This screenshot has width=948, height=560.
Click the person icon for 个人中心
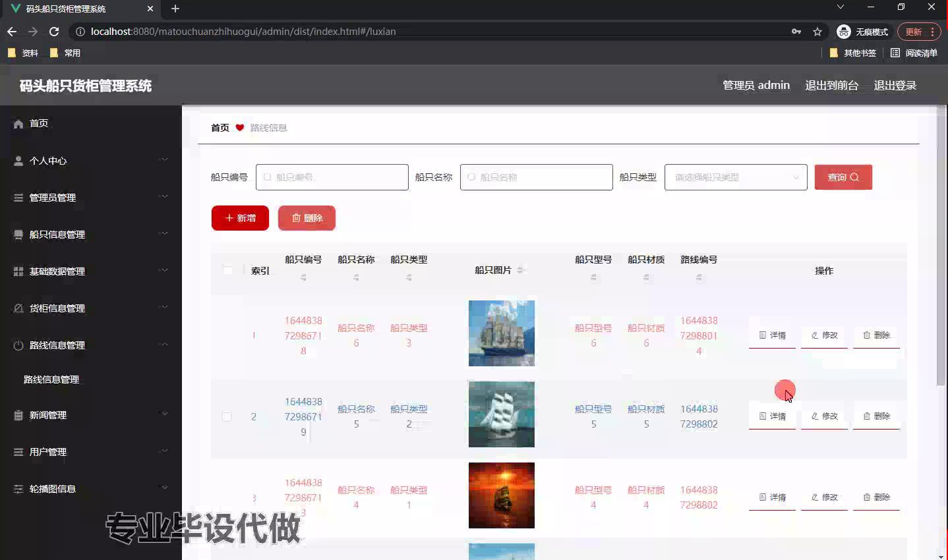tap(18, 161)
